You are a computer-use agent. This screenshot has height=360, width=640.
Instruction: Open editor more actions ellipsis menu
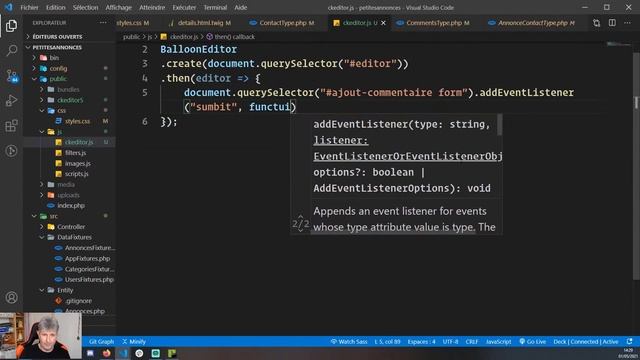[627, 23]
